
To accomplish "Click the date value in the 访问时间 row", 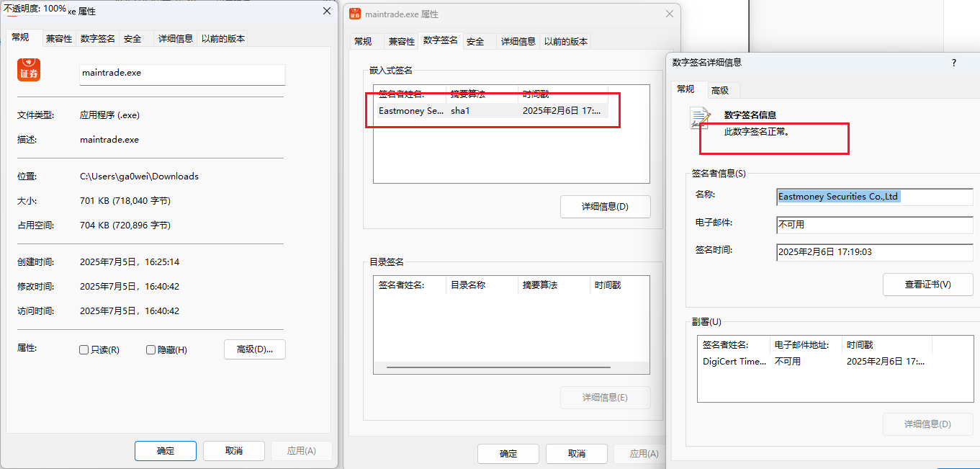I will point(130,311).
